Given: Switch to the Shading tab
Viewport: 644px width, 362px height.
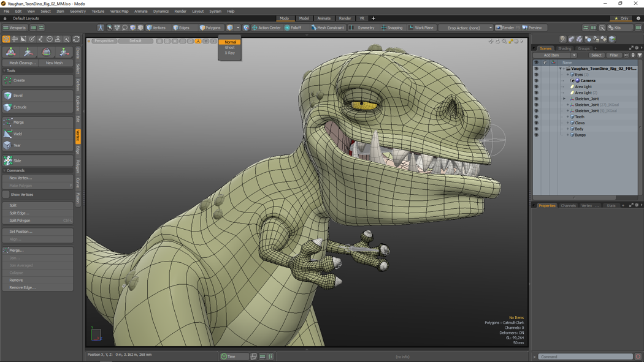Looking at the screenshot, I should 564,48.
